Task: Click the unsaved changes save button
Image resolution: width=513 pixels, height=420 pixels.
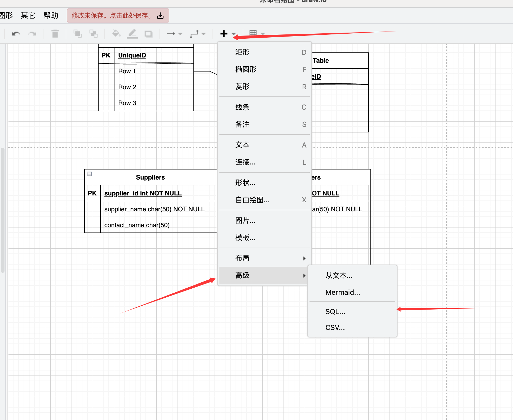Action: (118, 16)
